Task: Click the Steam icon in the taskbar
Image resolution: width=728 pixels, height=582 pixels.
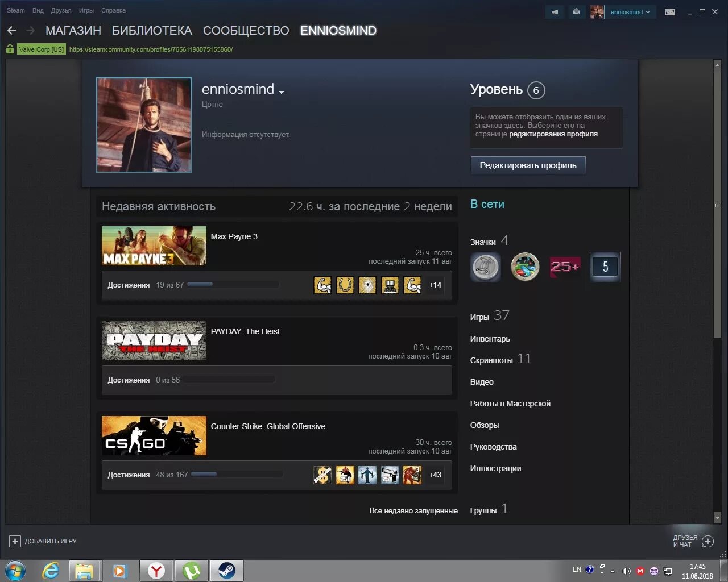Action: [x=227, y=571]
